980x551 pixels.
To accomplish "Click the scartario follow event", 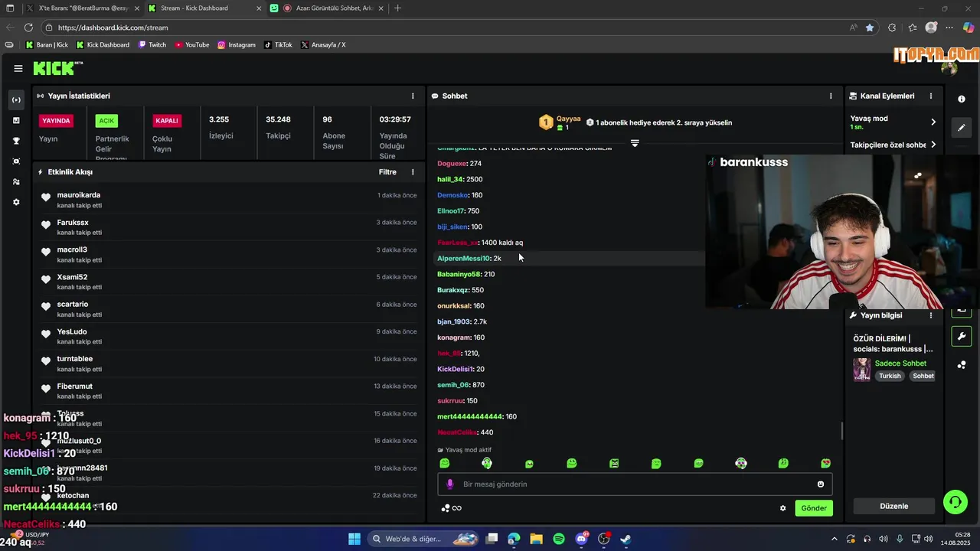I will 228,309.
